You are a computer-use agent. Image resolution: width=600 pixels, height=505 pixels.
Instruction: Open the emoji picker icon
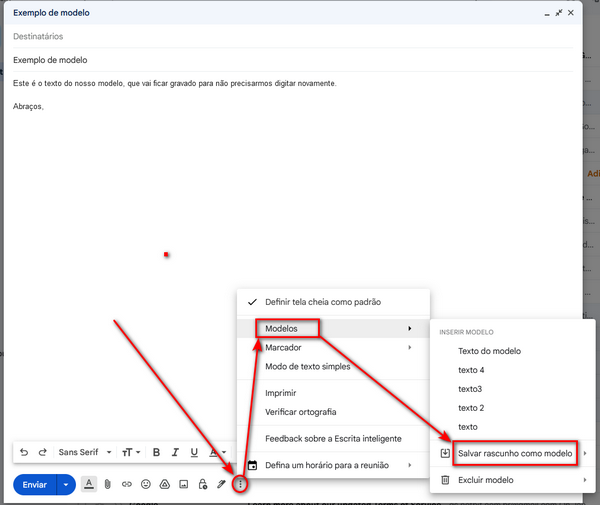[146, 484]
